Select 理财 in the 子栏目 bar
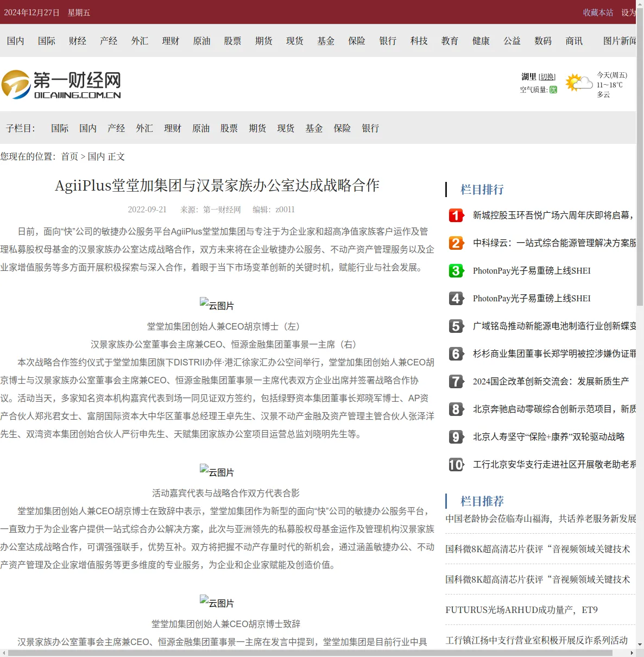 [173, 128]
